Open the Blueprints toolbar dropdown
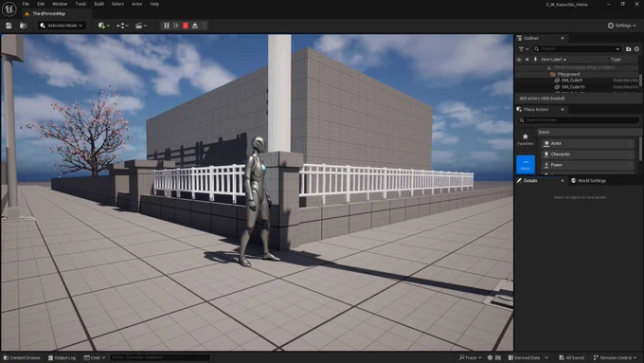The image size is (644, 363). click(122, 26)
